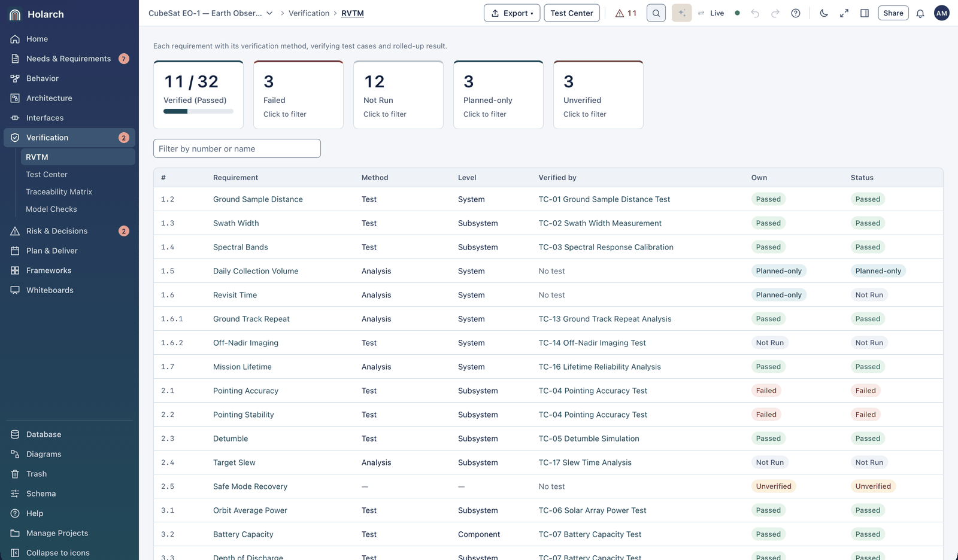The image size is (958, 560).
Task: Click the Share button
Action: click(893, 13)
